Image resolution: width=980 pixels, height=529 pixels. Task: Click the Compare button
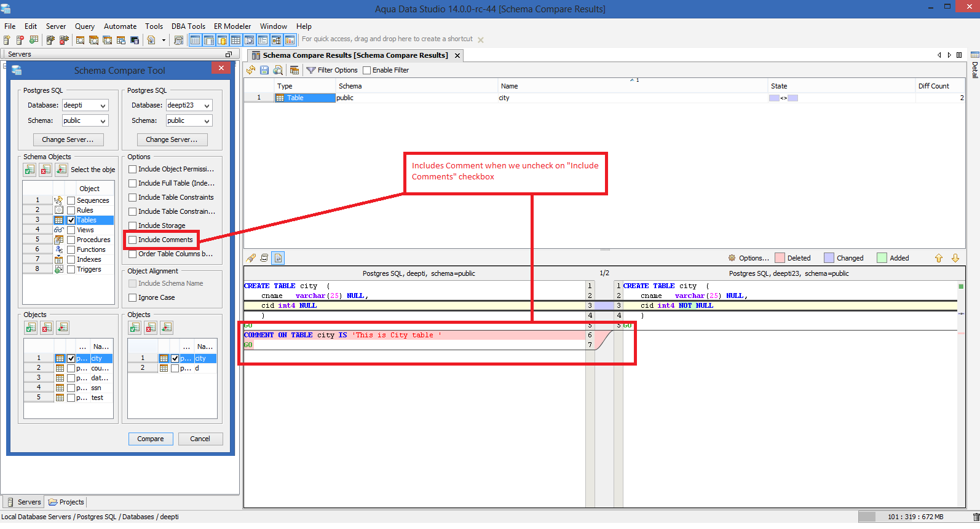[x=151, y=439]
